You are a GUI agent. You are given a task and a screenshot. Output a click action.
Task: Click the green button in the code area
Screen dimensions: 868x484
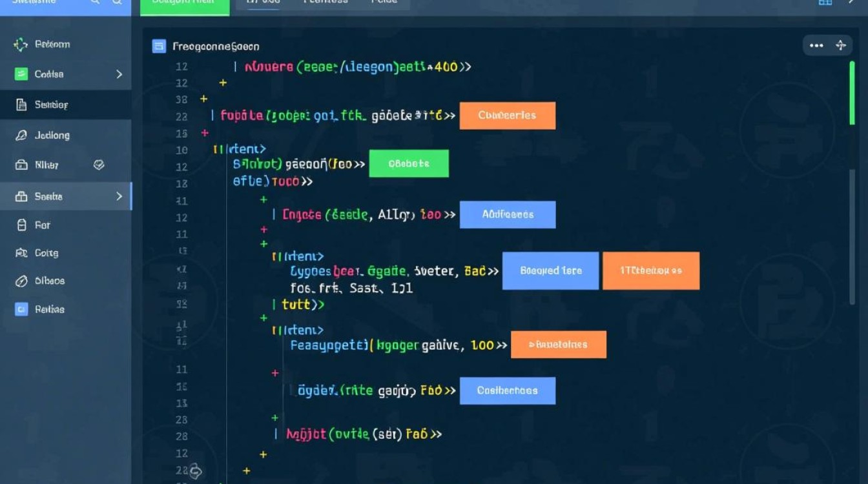click(x=408, y=164)
